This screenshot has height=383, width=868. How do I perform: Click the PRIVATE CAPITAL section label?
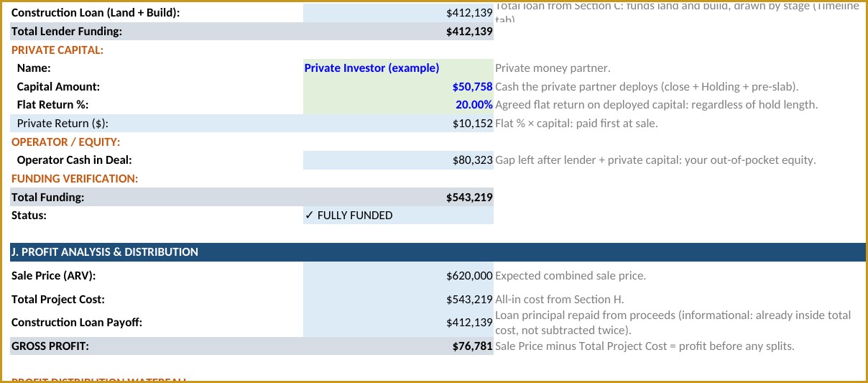(x=57, y=50)
